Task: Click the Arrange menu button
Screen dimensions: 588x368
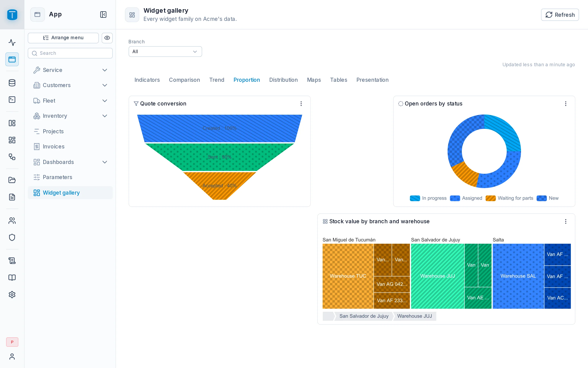Action: 63,38
